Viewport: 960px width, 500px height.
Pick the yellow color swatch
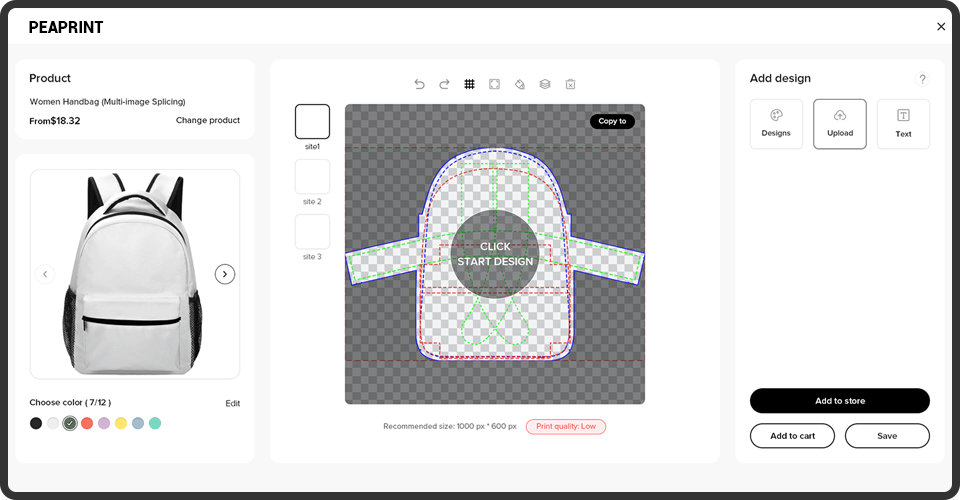pyautogui.click(x=121, y=423)
